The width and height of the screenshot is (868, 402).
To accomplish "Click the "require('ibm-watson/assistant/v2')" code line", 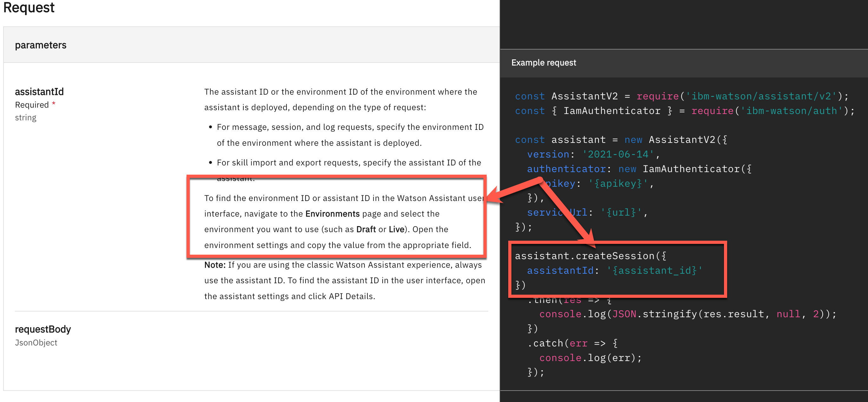I will click(682, 97).
